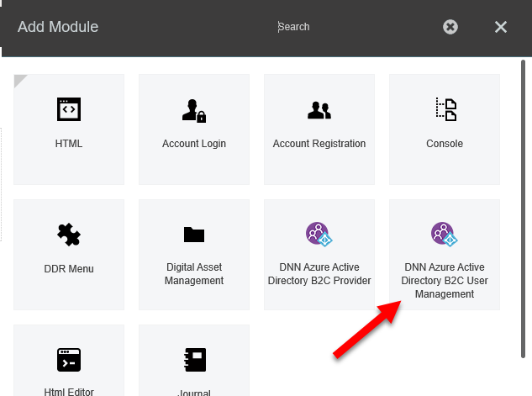The height and width of the screenshot is (396, 532).
Task: Select the HTML module code icon
Action: (x=69, y=109)
